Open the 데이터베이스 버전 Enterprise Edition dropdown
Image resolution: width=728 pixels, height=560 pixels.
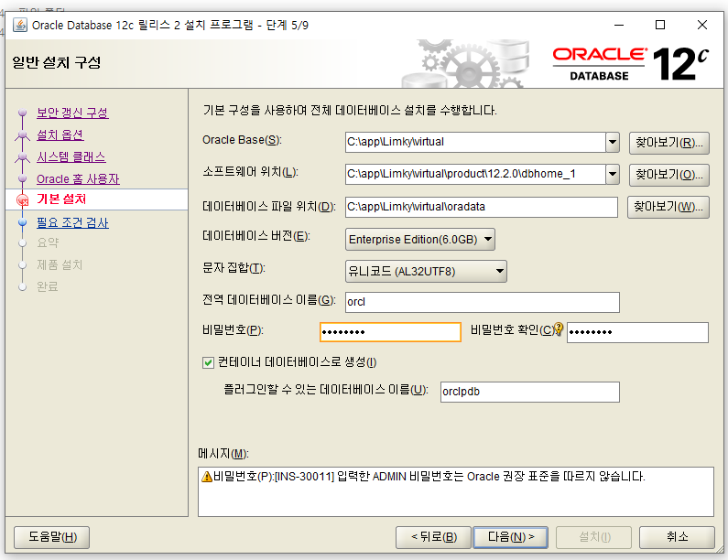pos(419,240)
